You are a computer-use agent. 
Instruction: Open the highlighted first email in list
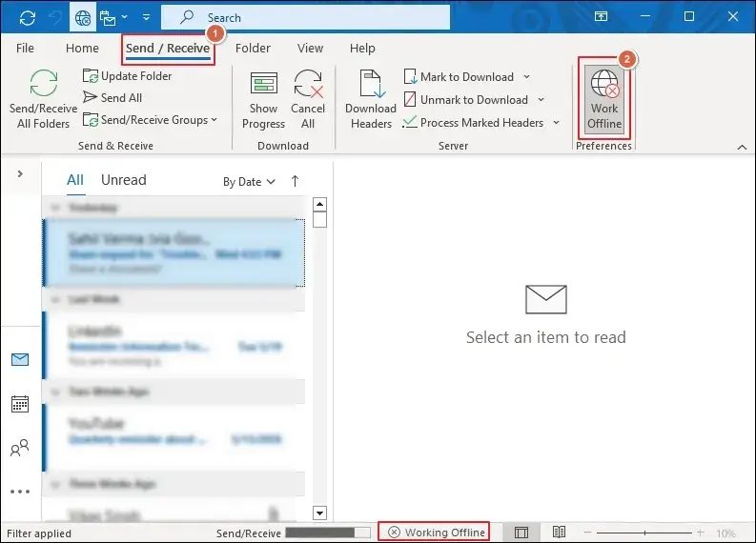174,253
